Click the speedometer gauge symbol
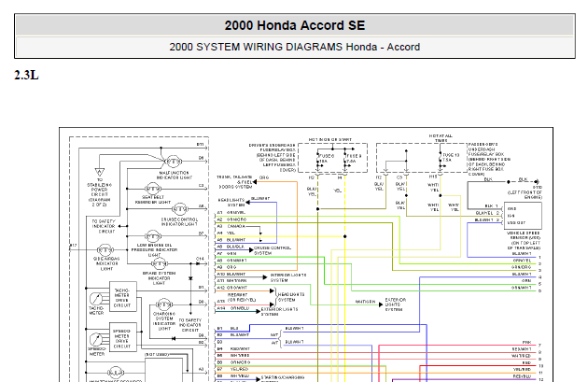This screenshot has height=382, width=588. click(x=96, y=340)
